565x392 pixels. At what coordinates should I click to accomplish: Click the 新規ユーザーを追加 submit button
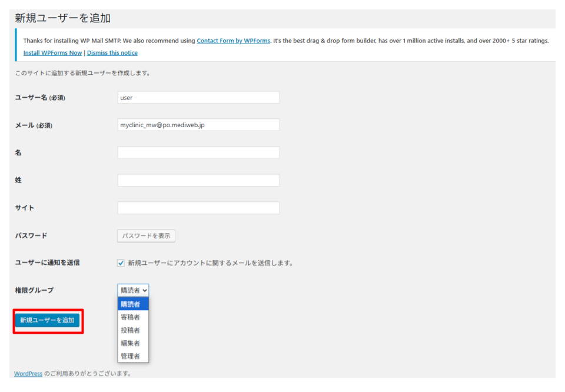coord(47,320)
